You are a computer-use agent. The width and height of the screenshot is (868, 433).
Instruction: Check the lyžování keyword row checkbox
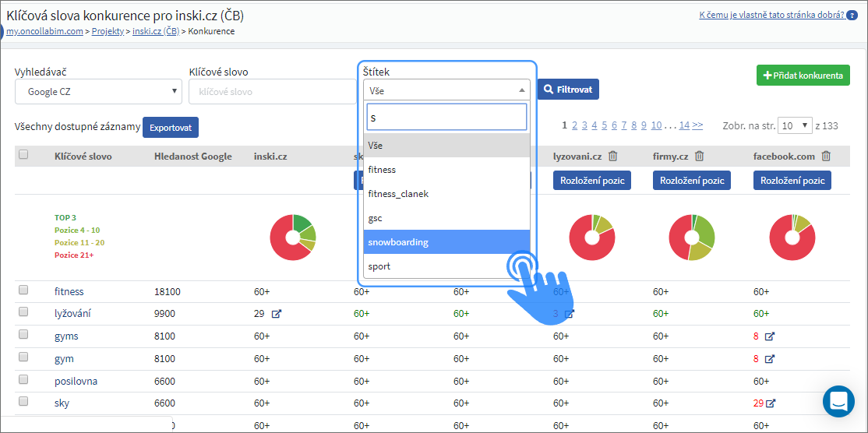tap(23, 312)
